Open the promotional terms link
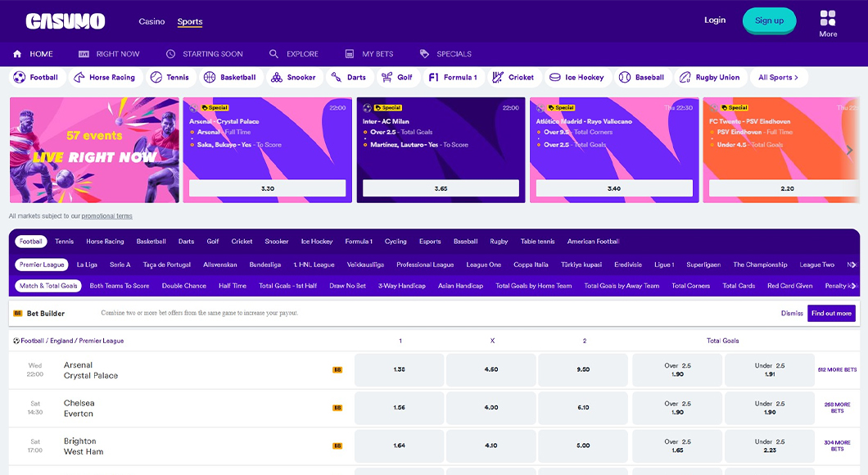 point(105,215)
